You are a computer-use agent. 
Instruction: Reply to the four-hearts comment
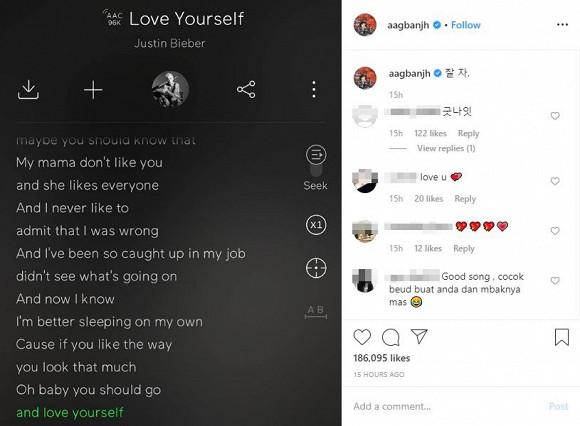coord(464,248)
